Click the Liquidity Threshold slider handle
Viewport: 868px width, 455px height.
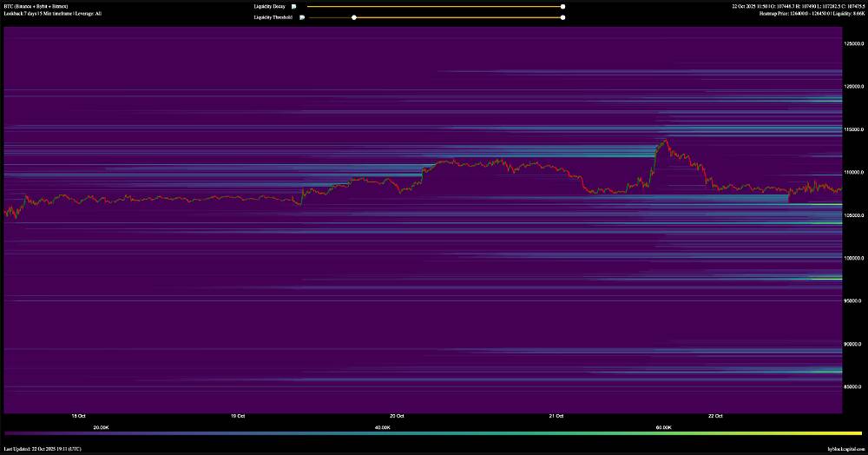pos(353,17)
